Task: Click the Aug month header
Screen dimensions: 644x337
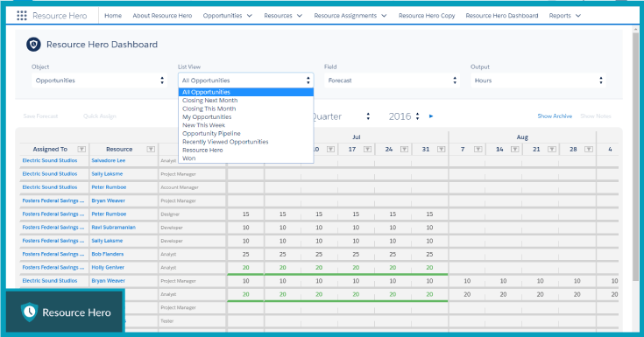Action: [522, 137]
